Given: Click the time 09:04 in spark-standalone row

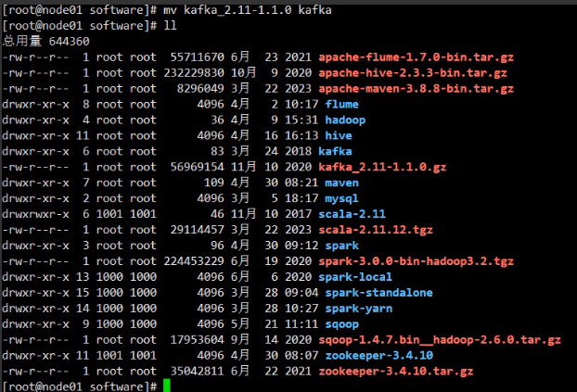Looking at the screenshot, I should click(x=301, y=293).
